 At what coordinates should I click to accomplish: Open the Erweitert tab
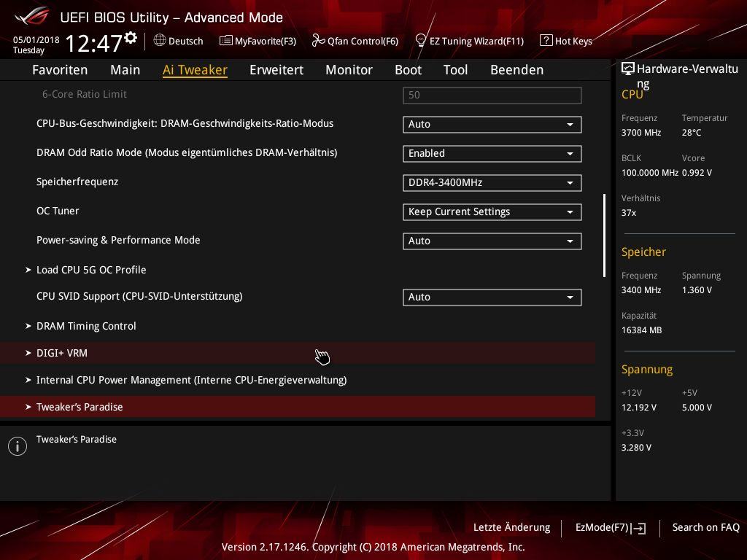pos(276,70)
